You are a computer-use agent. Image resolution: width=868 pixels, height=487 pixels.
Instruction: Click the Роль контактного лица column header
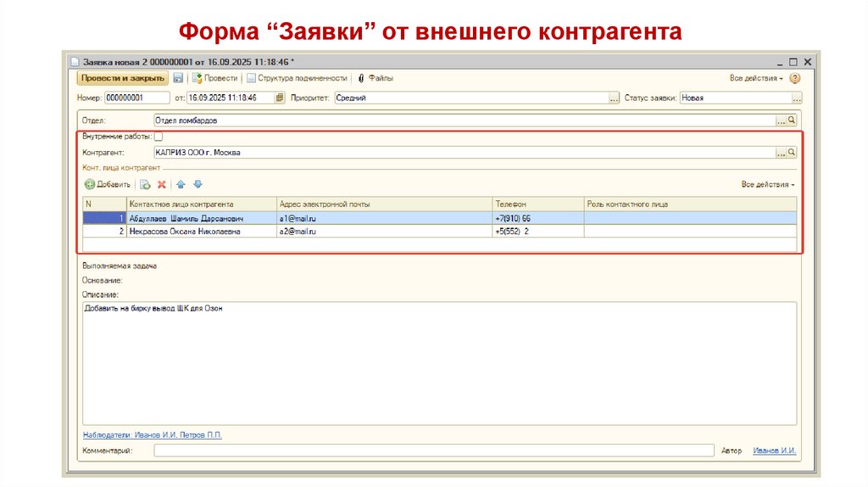click(x=690, y=204)
